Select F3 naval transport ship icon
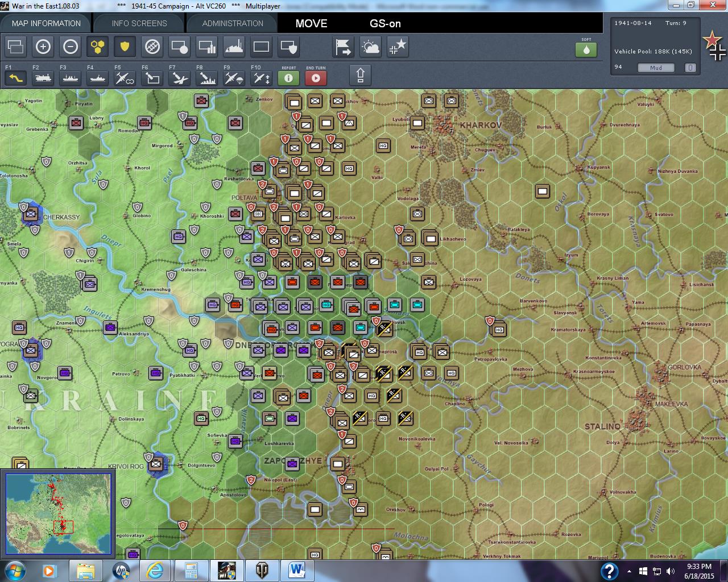 click(x=71, y=78)
